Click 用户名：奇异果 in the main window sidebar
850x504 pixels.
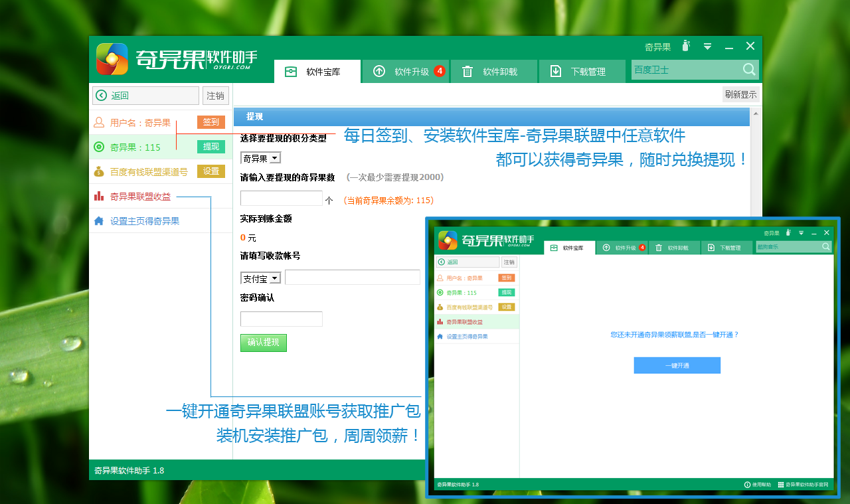pos(140,123)
